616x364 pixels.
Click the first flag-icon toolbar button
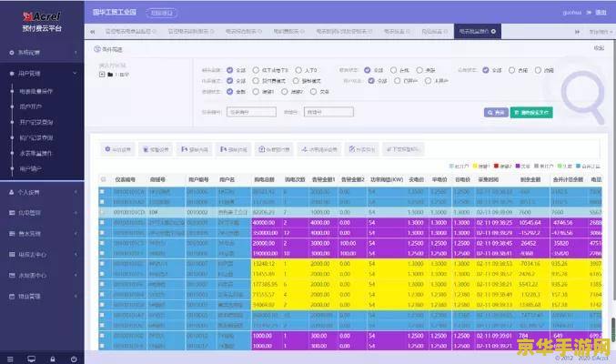(194, 149)
